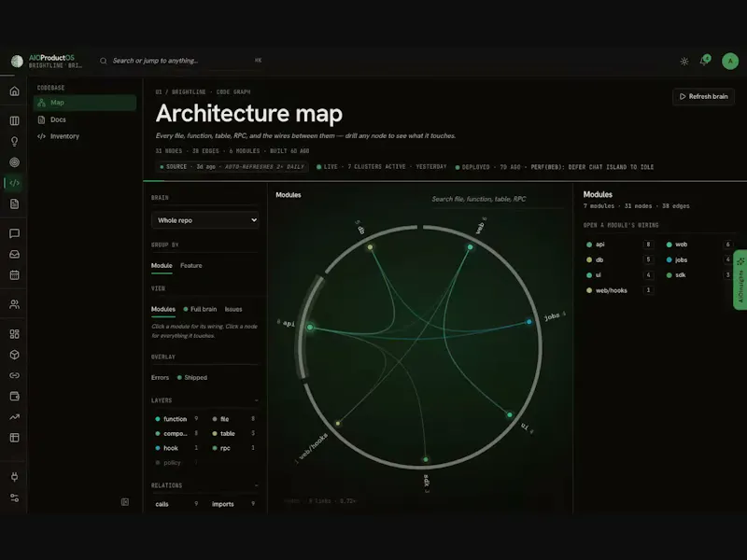
Task: Open the web module in list
Action: (x=698, y=245)
